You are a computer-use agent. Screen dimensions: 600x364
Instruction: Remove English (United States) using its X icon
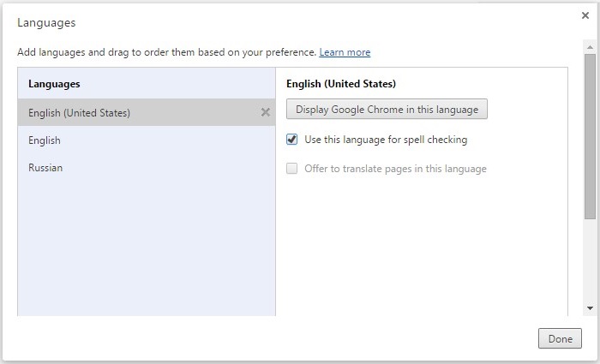click(x=265, y=112)
